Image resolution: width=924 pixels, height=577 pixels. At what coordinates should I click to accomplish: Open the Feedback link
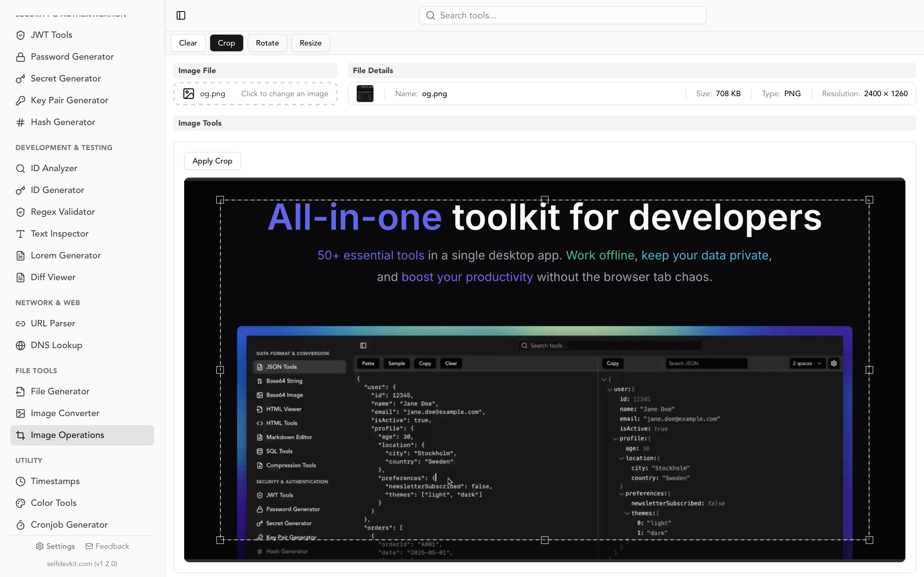pos(107,546)
